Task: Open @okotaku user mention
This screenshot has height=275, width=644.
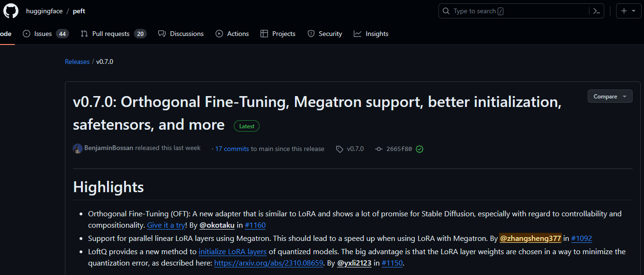Action: coord(217,225)
